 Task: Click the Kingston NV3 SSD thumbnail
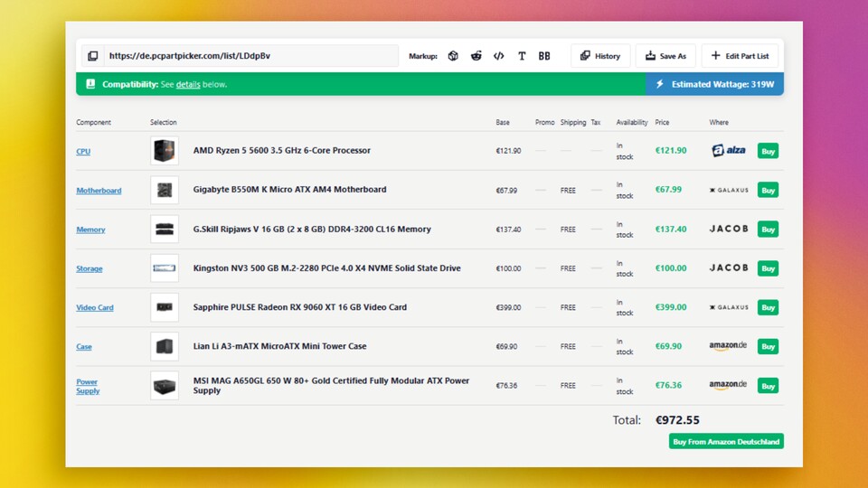165,268
